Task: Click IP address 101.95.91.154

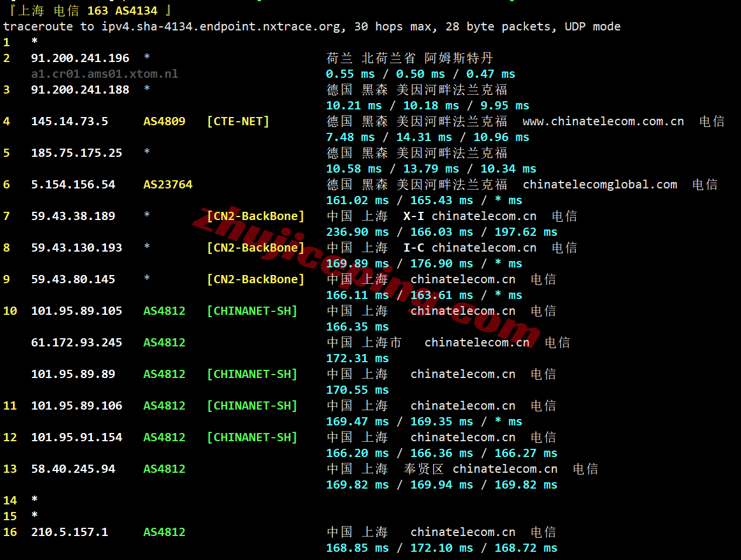Action: point(77,437)
